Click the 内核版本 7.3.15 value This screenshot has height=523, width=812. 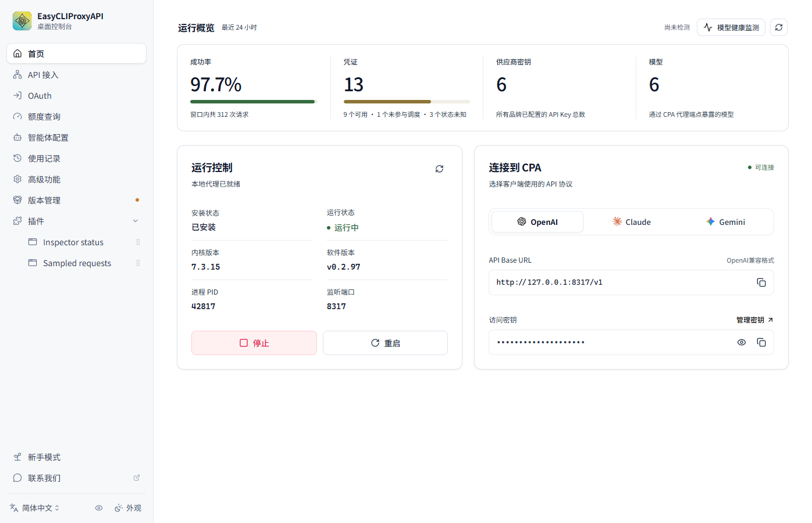(206, 267)
